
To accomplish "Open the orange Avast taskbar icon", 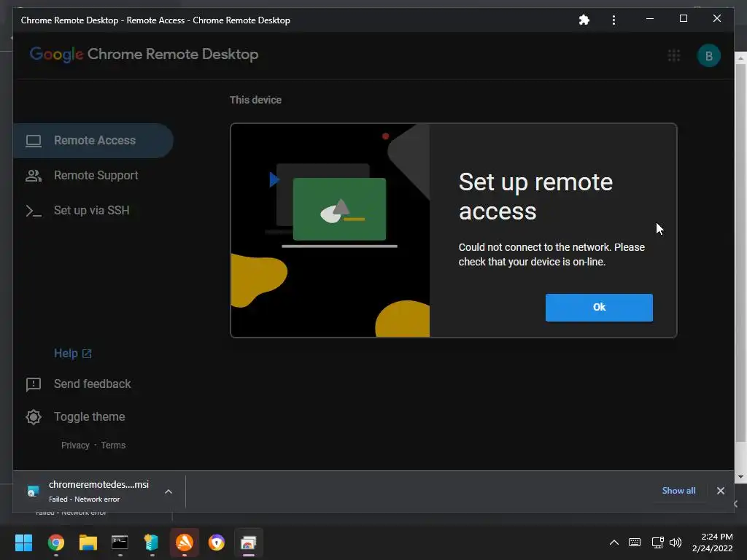I will click(185, 542).
